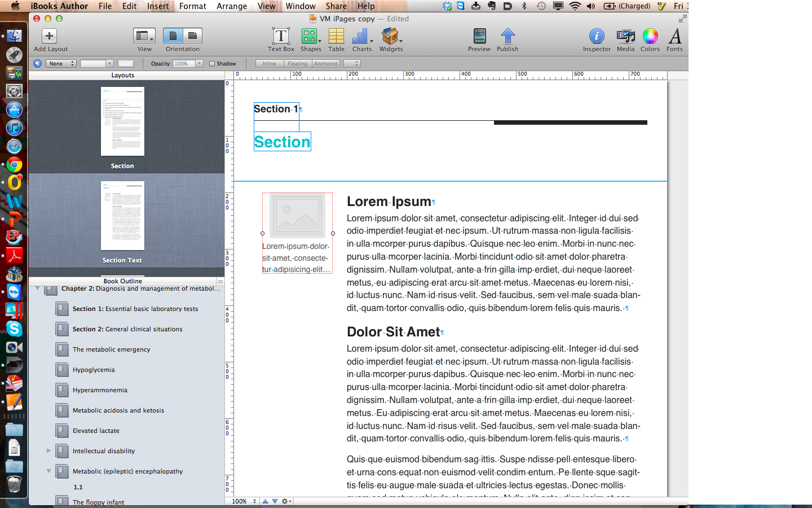Open the text wrap popup in format bar
Screen dimensions: 812x508
pyautogui.click(x=352, y=64)
